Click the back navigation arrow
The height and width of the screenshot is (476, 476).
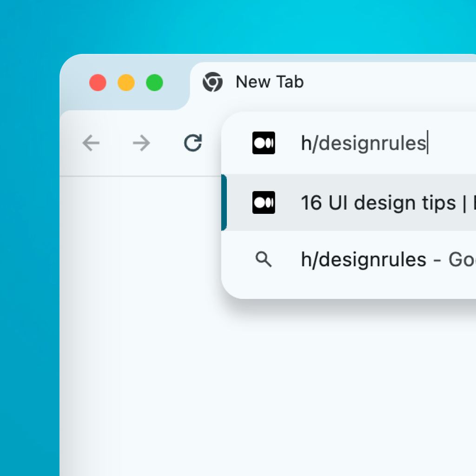pyautogui.click(x=91, y=143)
